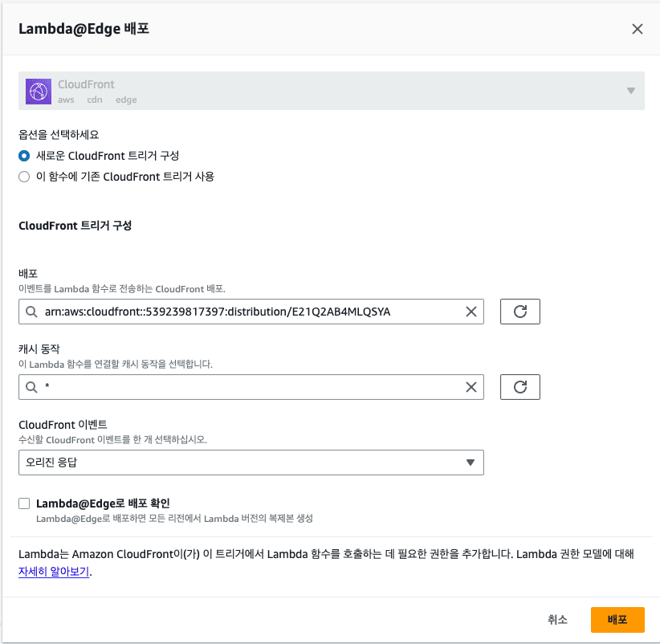Click the 배포 deploy button
Screen dimensions: 660x644
pos(617,619)
